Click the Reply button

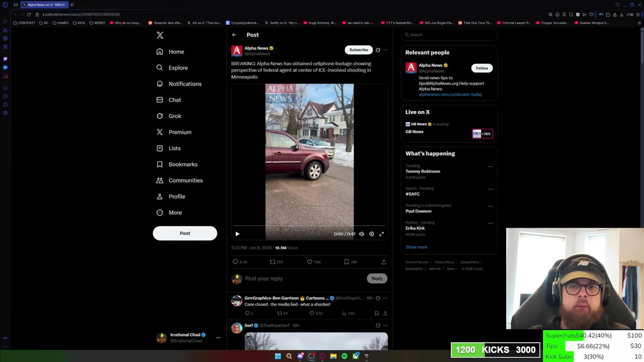[x=377, y=279]
